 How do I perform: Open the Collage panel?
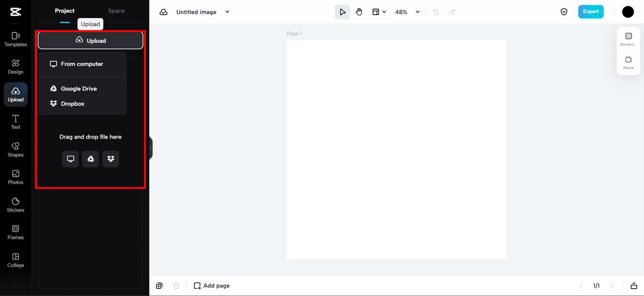(x=16, y=260)
